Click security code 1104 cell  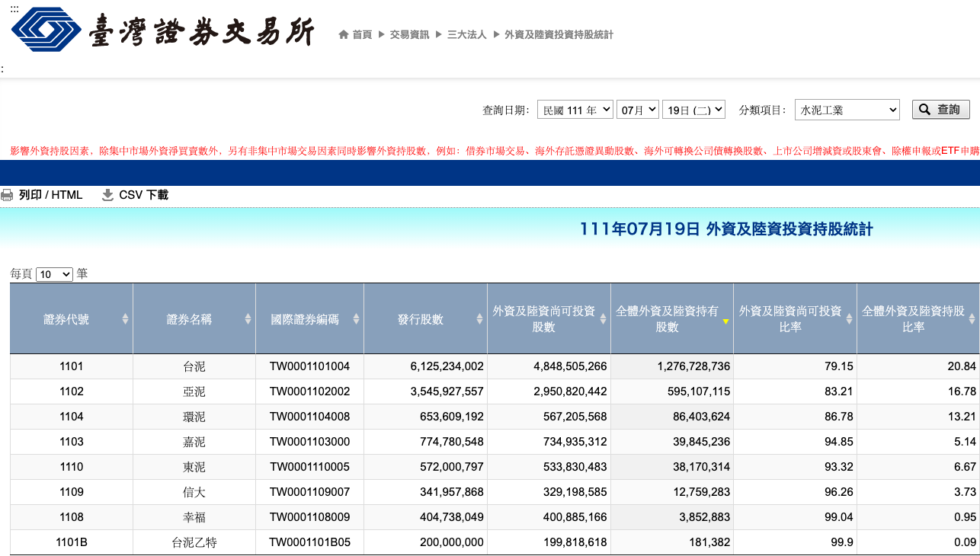coord(72,417)
